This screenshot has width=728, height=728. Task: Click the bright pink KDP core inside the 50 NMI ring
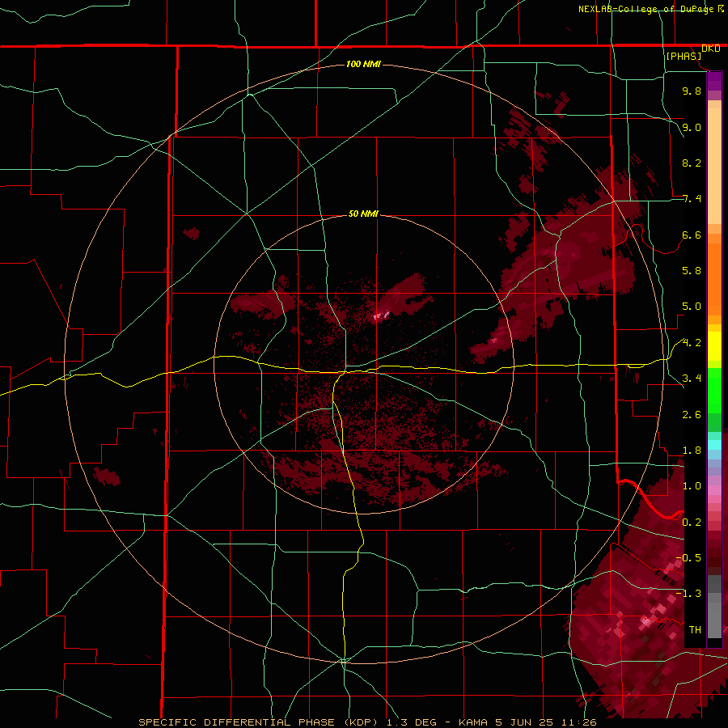[381, 316]
